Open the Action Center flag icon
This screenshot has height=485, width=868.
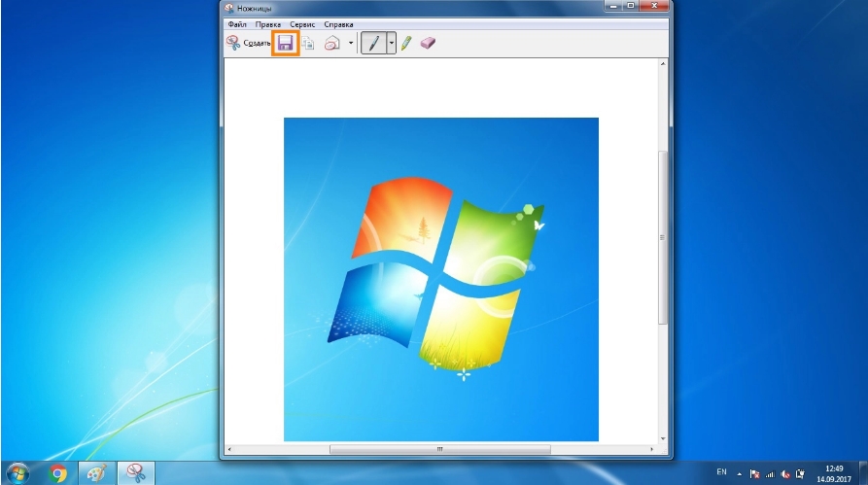(754, 474)
